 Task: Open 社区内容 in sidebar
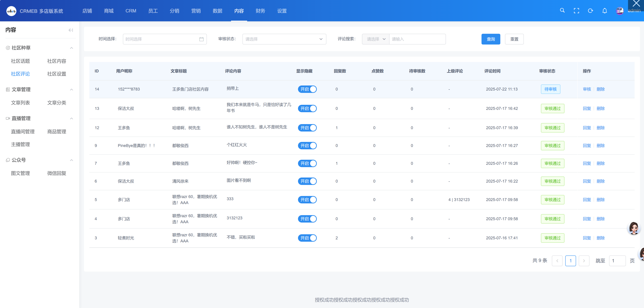pos(57,61)
